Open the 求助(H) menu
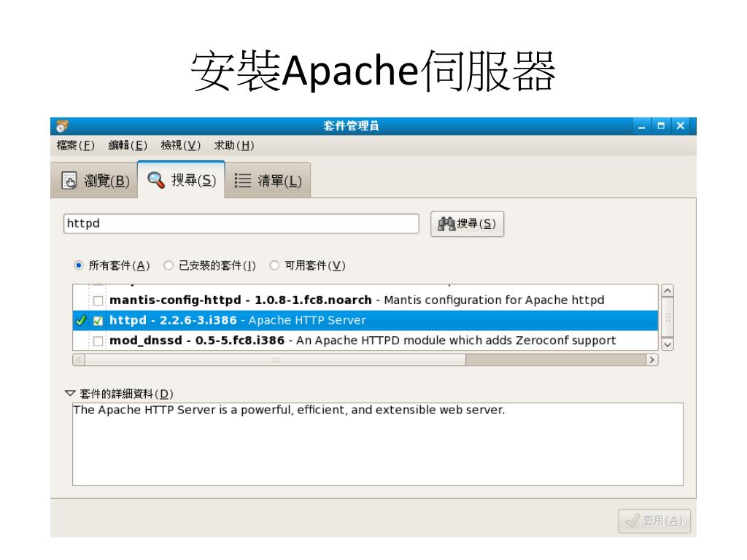 pos(234,145)
